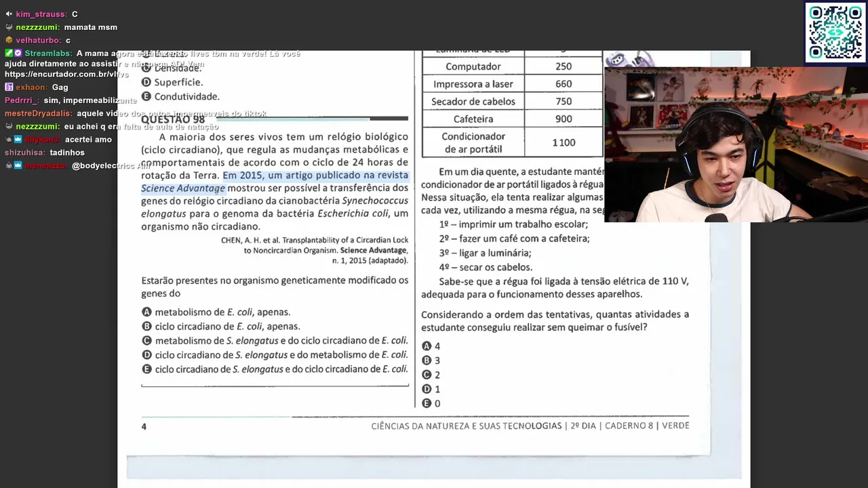Select answer E '0' in fuse question
This screenshot has height=488, width=868.
click(x=431, y=403)
